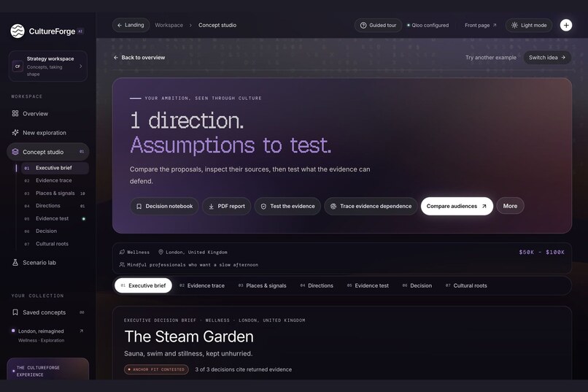The height and width of the screenshot is (392, 588).
Task: Go back to Landing
Action: click(x=131, y=25)
